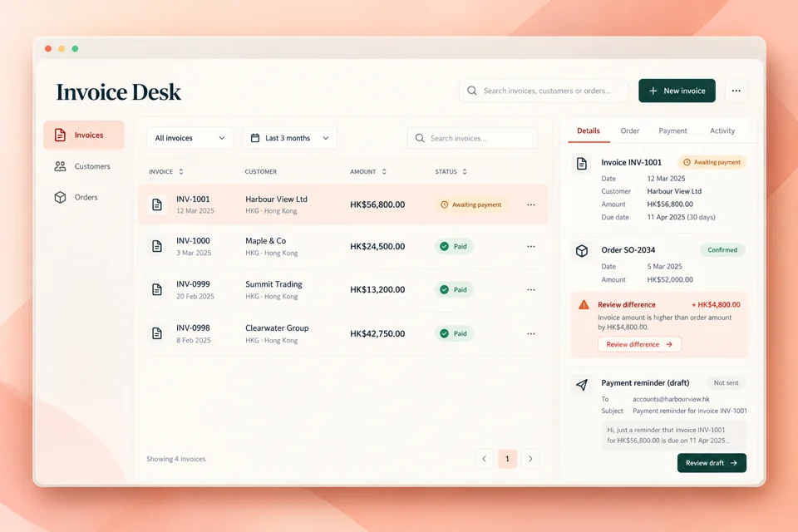Viewport: 798px width, 532px height.
Task: Click amount HK$13,200.00
Action: [377, 289]
